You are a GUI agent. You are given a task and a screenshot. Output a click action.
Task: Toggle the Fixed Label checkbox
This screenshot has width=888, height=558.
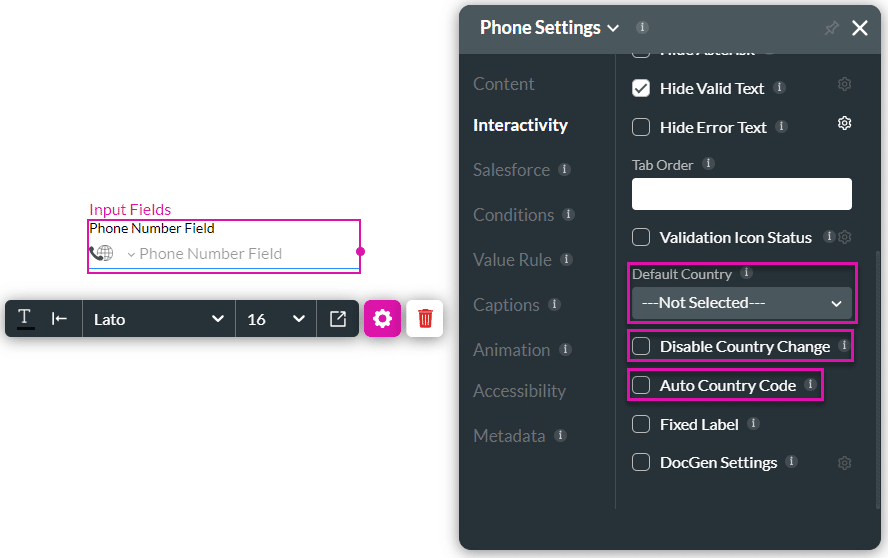coord(641,424)
